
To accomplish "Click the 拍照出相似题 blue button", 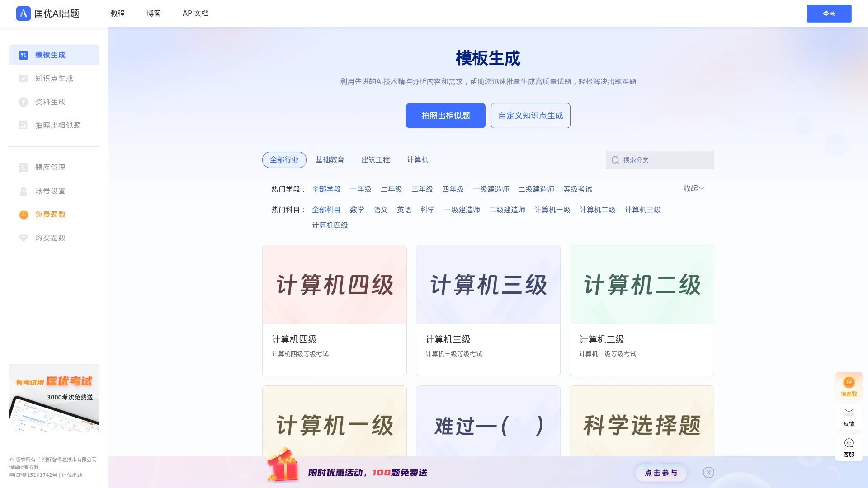I will coord(446,116).
